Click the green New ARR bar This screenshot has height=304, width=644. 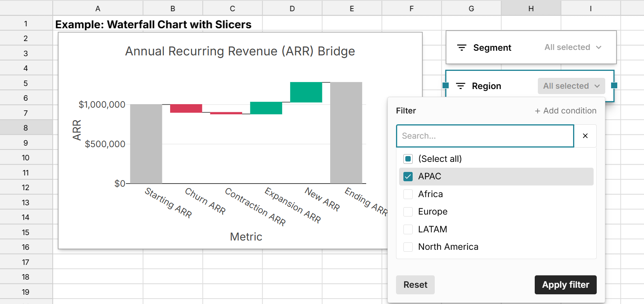(x=306, y=92)
